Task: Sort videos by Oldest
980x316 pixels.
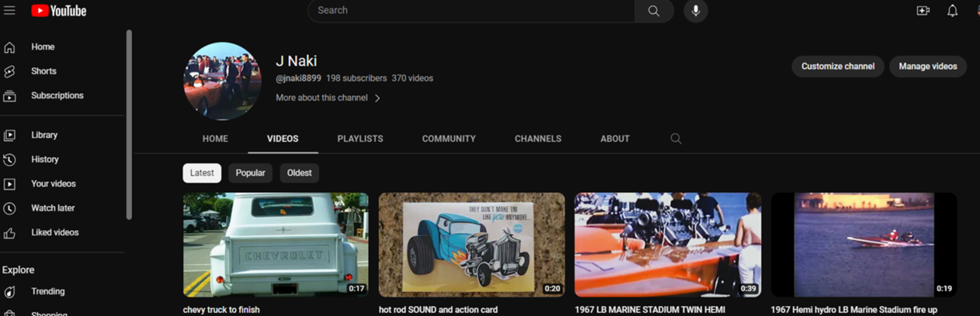Action: tap(299, 173)
